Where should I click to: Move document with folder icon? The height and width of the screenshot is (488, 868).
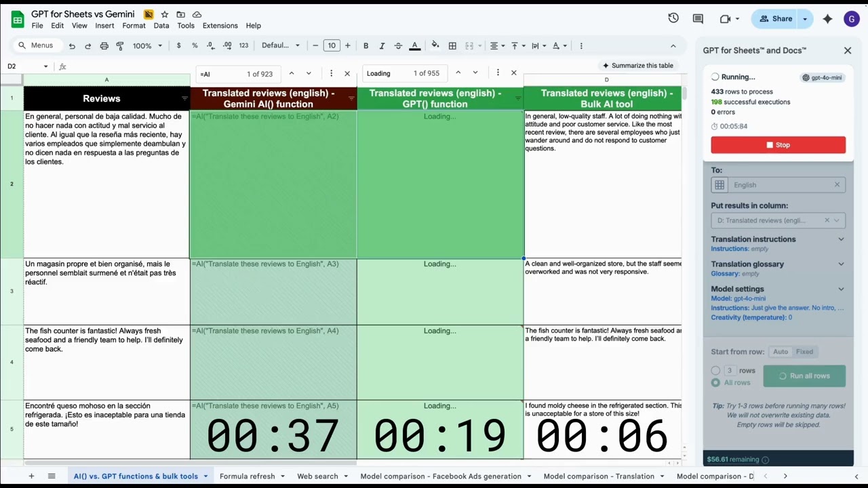(180, 14)
